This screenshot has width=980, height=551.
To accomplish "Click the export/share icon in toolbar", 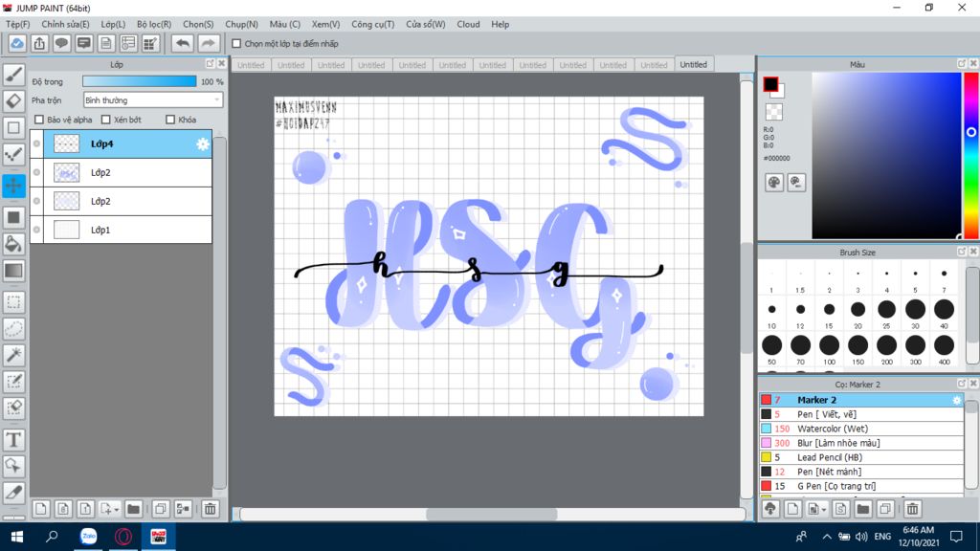I will [x=39, y=43].
